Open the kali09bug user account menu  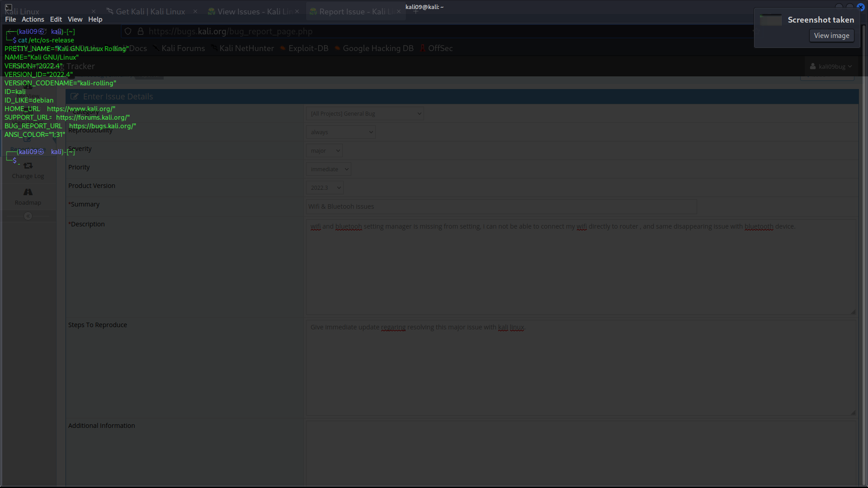831,66
